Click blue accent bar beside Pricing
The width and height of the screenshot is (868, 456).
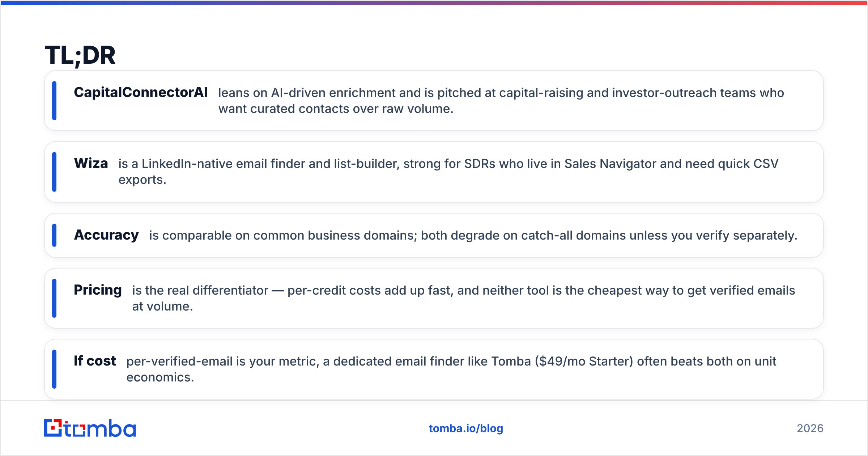coord(54,298)
